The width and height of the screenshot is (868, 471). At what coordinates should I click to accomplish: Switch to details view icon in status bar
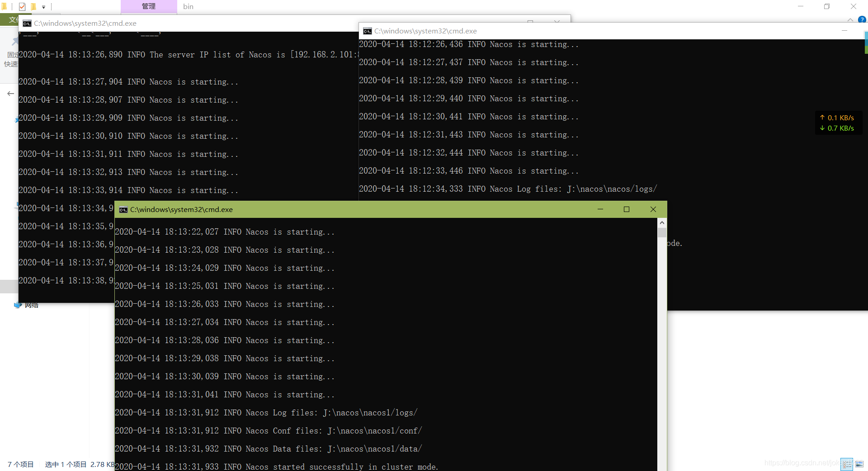(847, 464)
